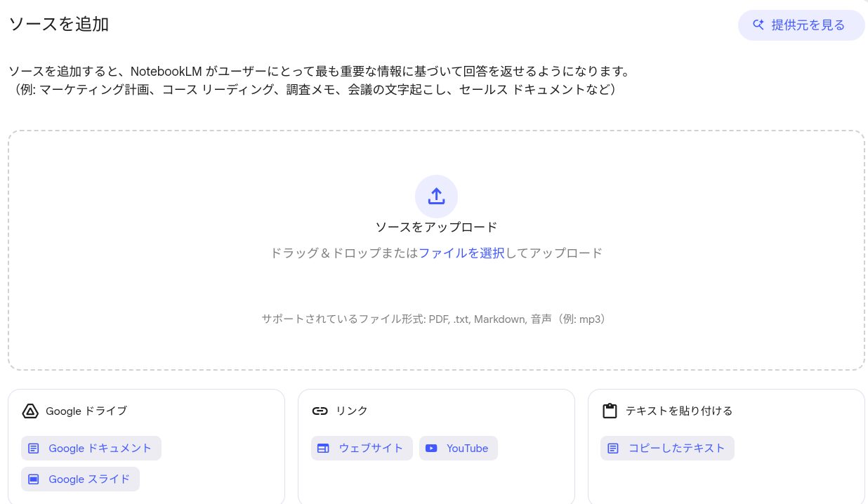This screenshot has width=868, height=504.
Task: Click the clipboard icon beside テキストを貼り付ける
Action: click(x=610, y=411)
